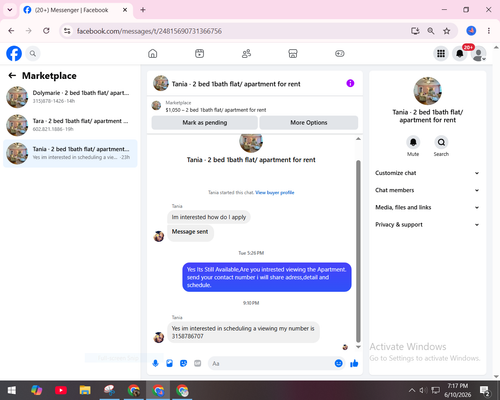Screen dimensions: 500x400
Task: Click the 'Im interested how do I apply' message
Action: tap(209, 217)
